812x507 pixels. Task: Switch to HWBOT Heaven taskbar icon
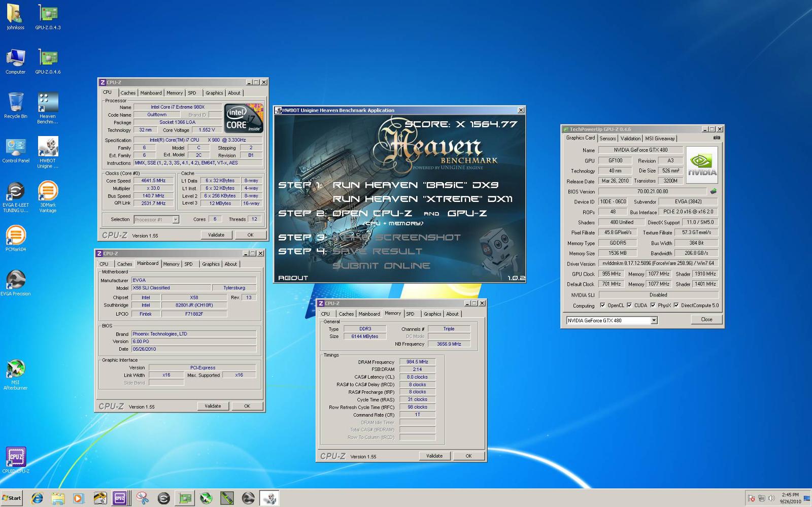pos(269,498)
